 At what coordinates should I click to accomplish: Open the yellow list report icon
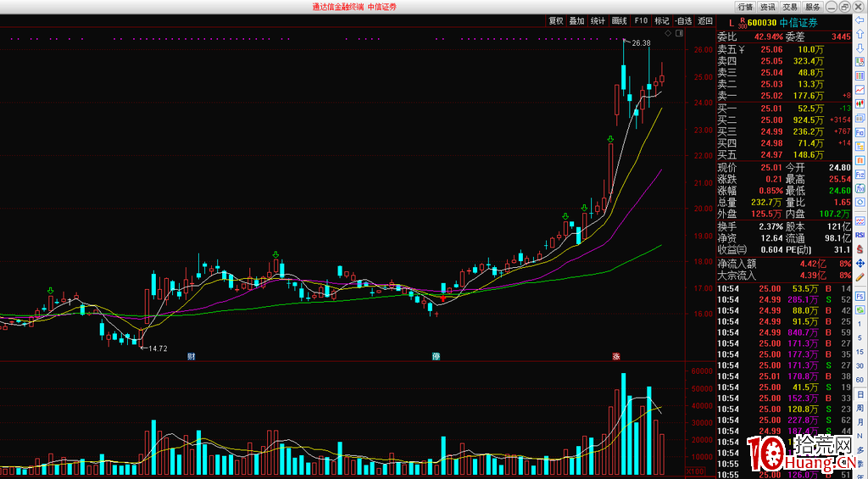point(860,146)
